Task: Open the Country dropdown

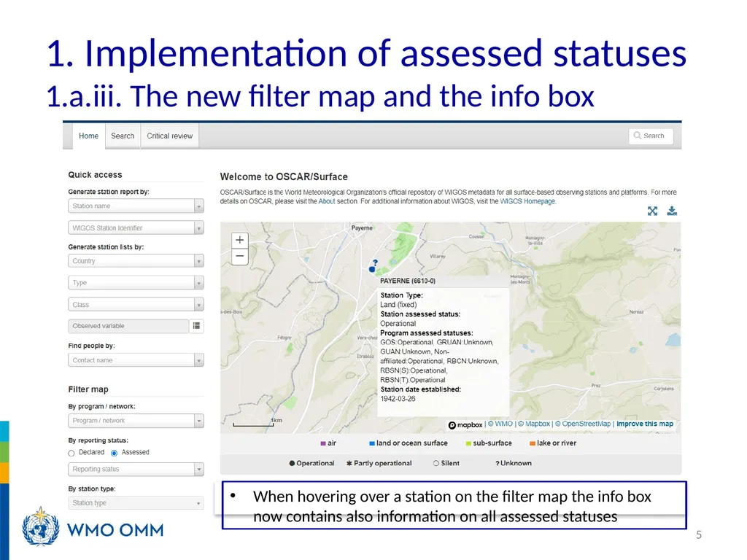Action: tap(136, 261)
